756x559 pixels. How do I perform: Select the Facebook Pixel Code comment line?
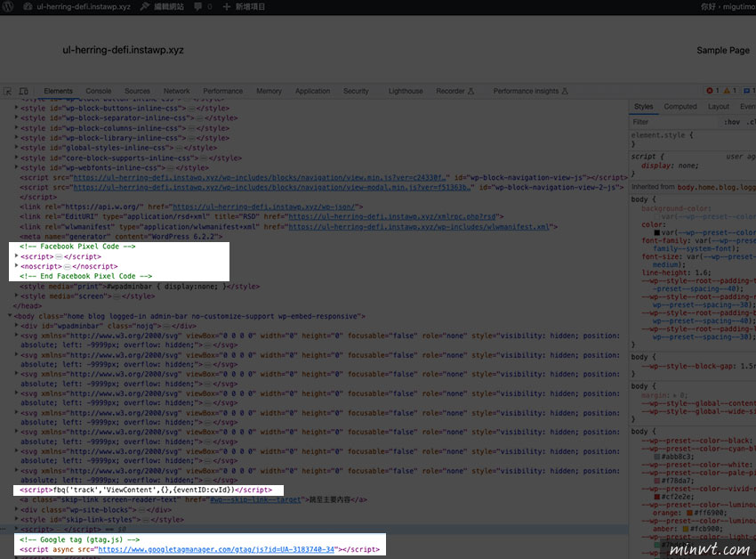[x=77, y=247]
